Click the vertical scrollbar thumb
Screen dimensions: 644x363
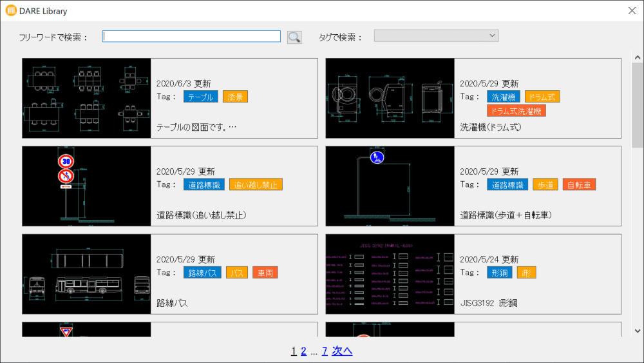(638, 105)
